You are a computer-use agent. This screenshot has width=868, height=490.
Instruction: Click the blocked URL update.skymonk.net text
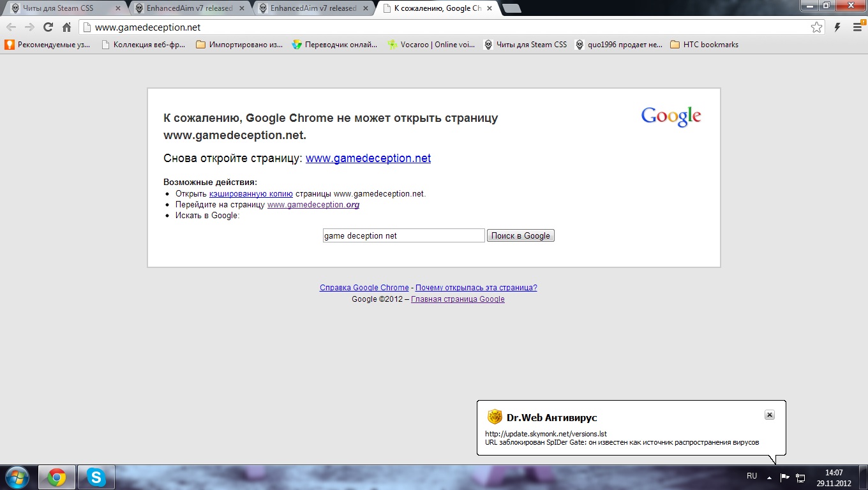point(546,434)
